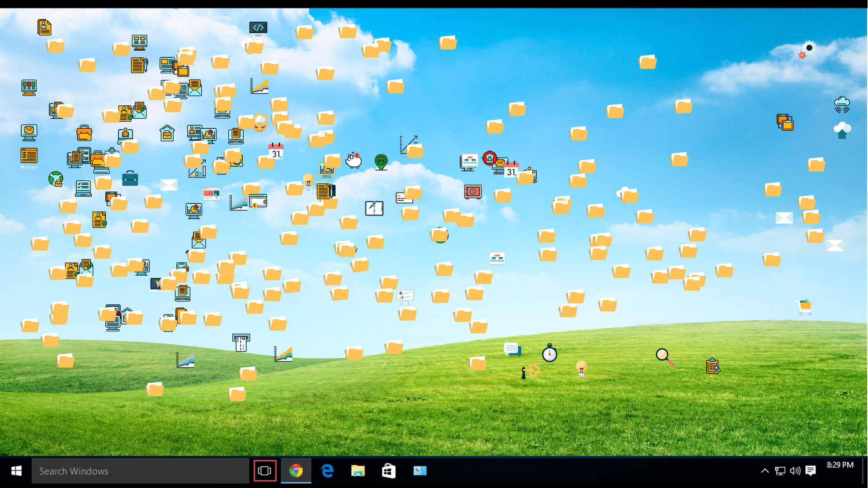
Task: Select the presentation board icon near bottom center
Action: (405, 297)
